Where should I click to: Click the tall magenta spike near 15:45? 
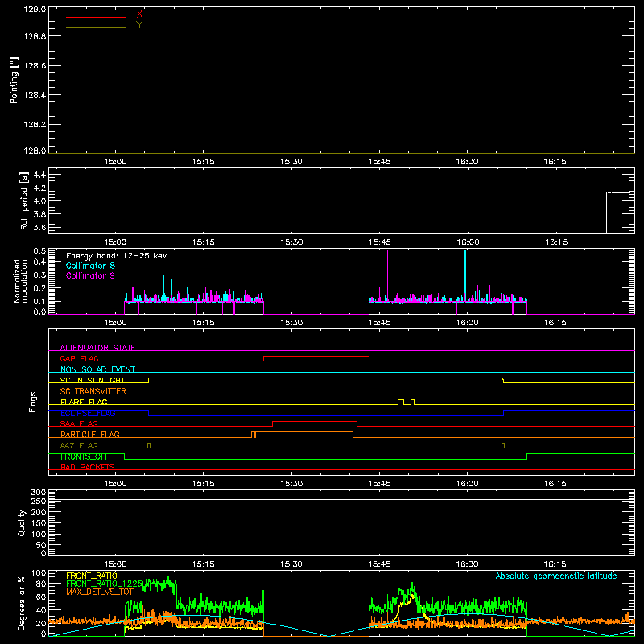[x=388, y=275]
